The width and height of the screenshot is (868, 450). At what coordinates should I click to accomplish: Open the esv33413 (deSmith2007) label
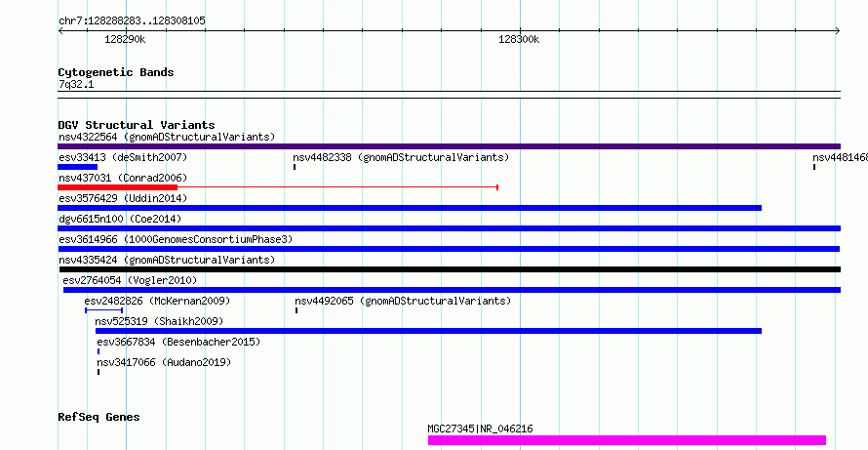123,157
